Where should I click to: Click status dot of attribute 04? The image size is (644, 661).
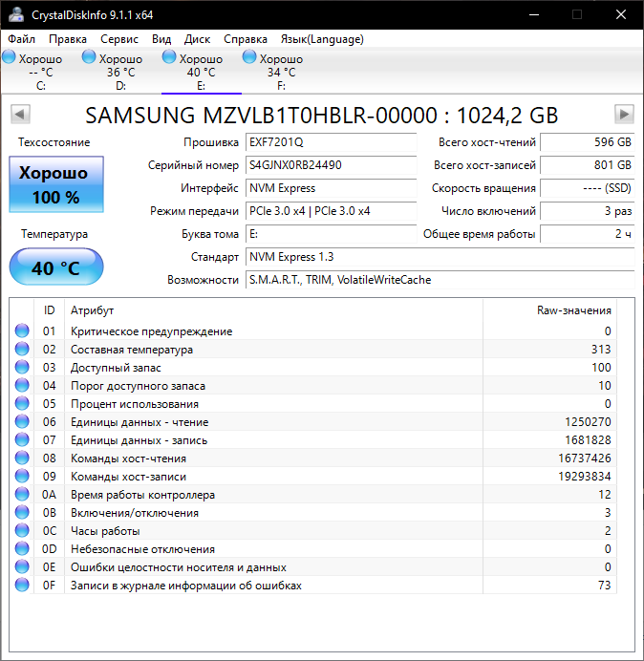click(x=22, y=385)
